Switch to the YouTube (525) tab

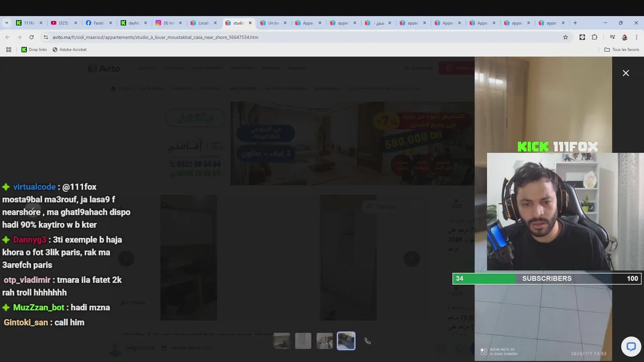(x=63, y=23)
